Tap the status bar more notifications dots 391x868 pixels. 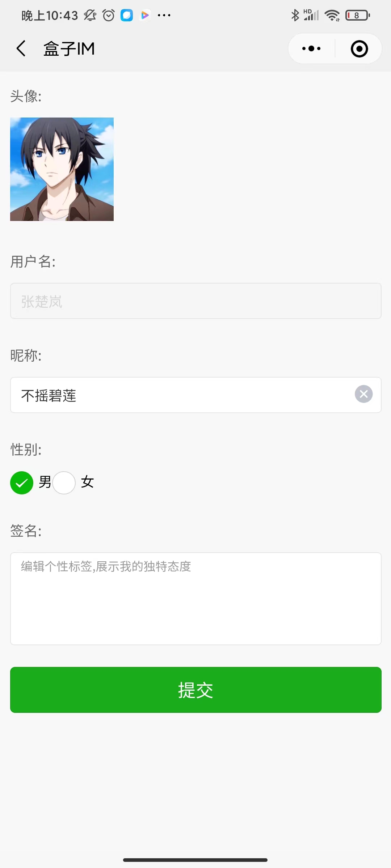pyautogui.click(x=164, y=15)
